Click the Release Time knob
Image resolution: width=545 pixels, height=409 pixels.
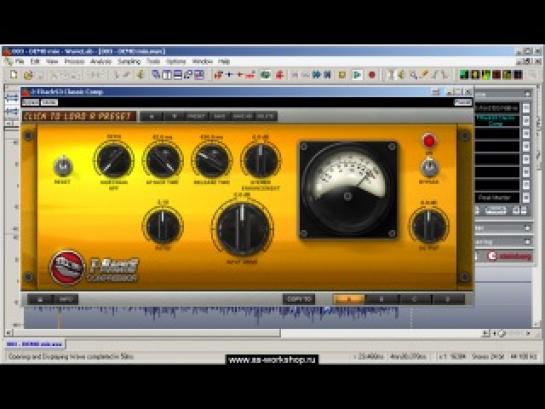pos(212,160)
